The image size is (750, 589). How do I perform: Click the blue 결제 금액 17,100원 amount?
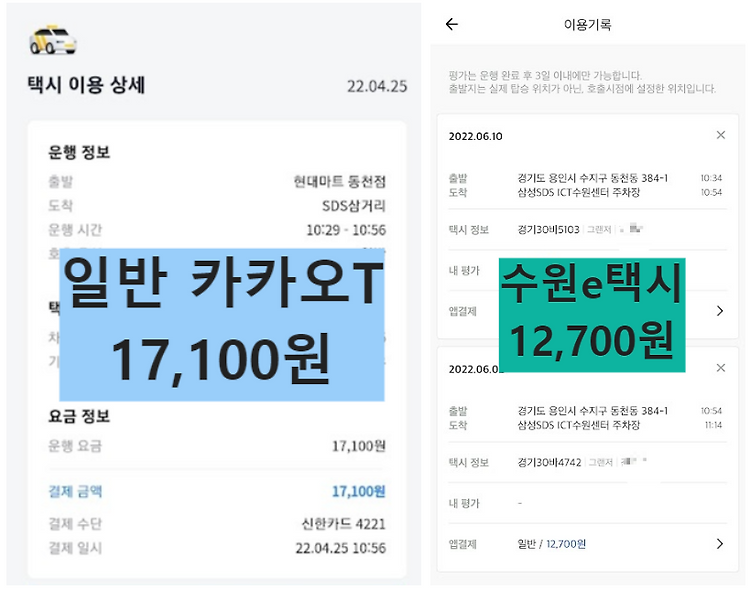[x=359, y=491]
